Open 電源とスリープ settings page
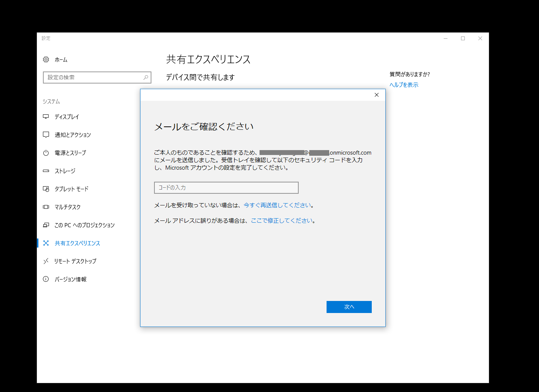The image size is (539, 392). tap(70, 153)
